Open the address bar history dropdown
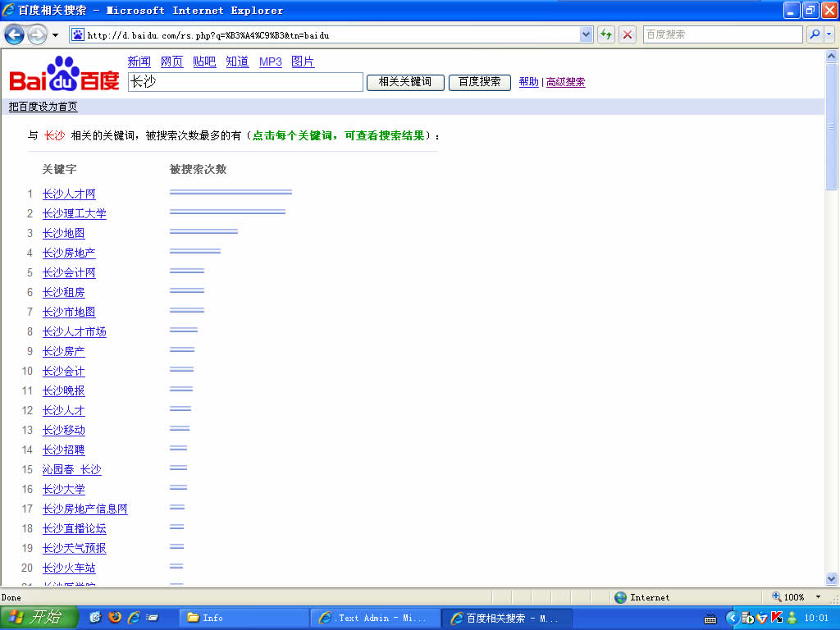 (x=585, y=34)
